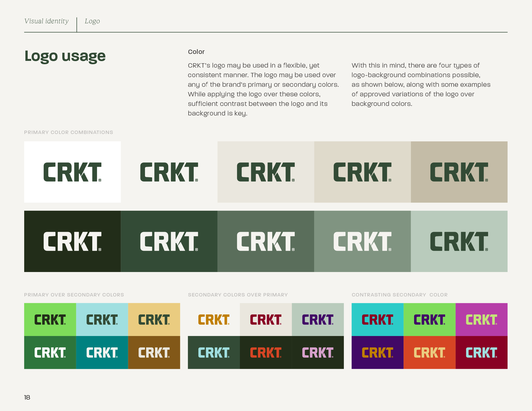Select the pale sage green logo swatch
The image size is (532, 411).
tap(459, 241)
